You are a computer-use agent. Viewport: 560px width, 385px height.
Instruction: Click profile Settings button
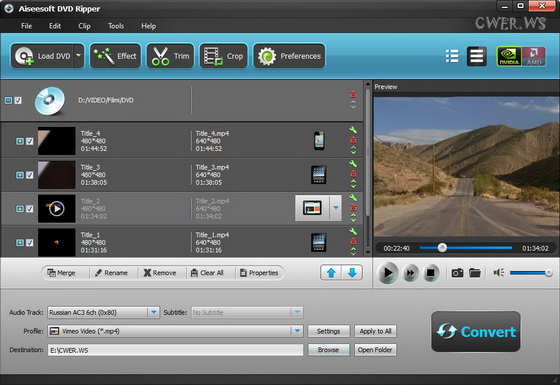[x=329, y=331]
